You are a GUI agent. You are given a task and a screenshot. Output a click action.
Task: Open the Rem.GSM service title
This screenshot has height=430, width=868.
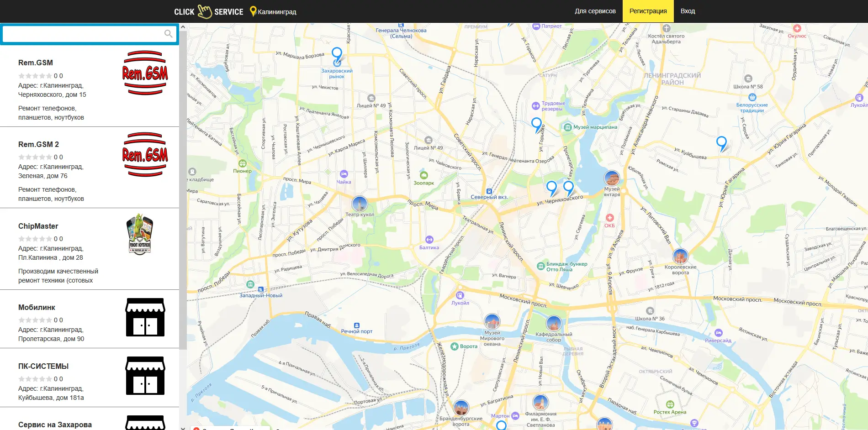[x=36, y=63]
